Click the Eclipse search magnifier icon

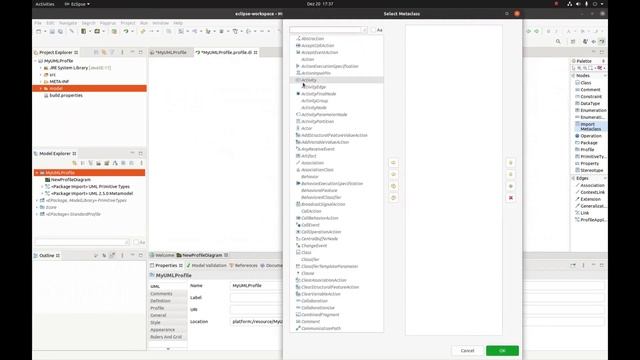(558, 41)
